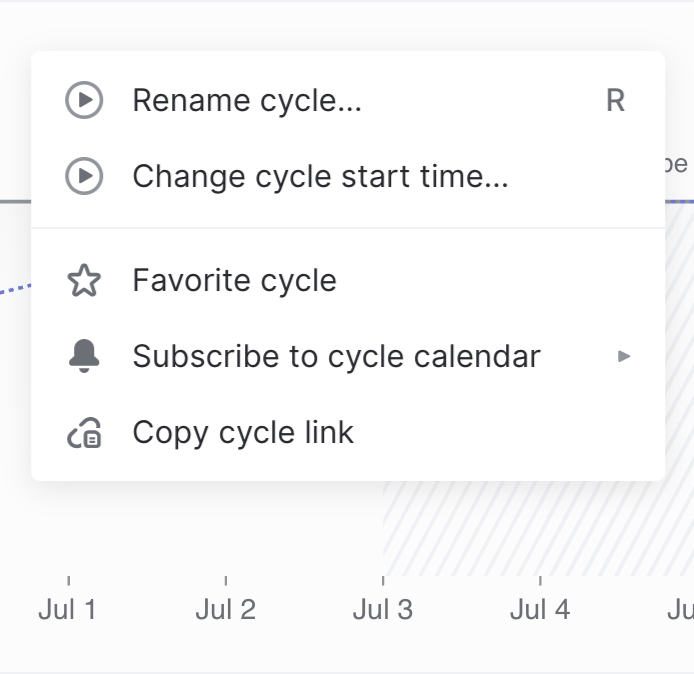Open the Subscribe to cycle calendar entry
The height and width of the screenshot is (674, 694).
point(336,356)
